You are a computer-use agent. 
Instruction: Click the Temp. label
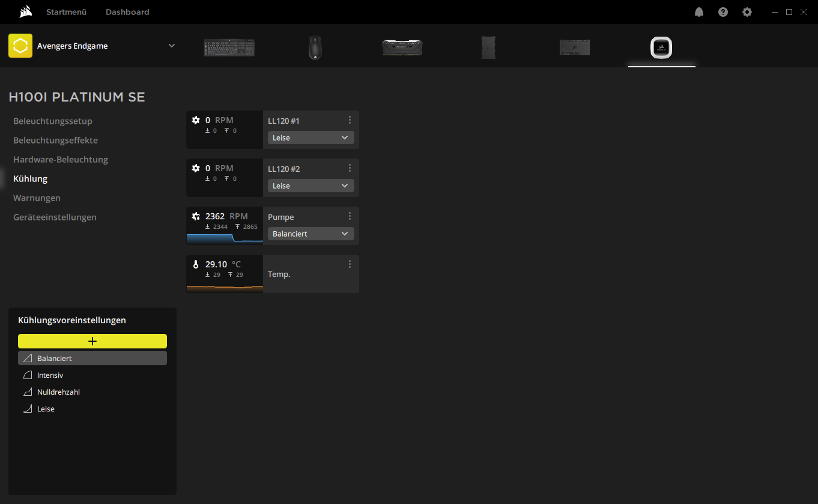click(279, 274)
